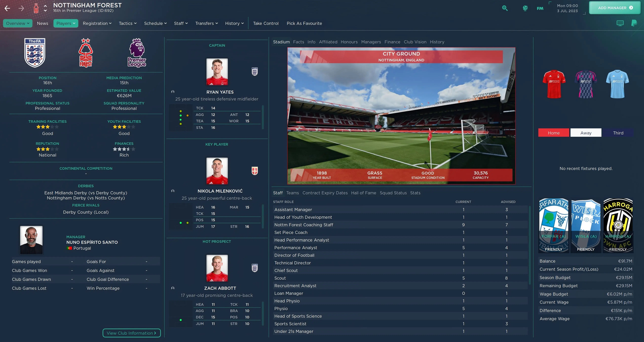
Task: Open The FA crest
Action: coord(35,53)
